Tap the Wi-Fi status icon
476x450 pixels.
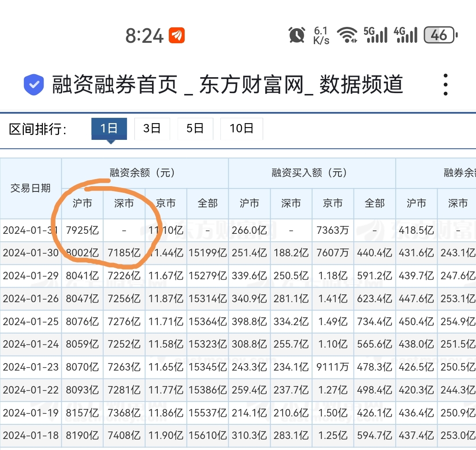pos(347,35)
